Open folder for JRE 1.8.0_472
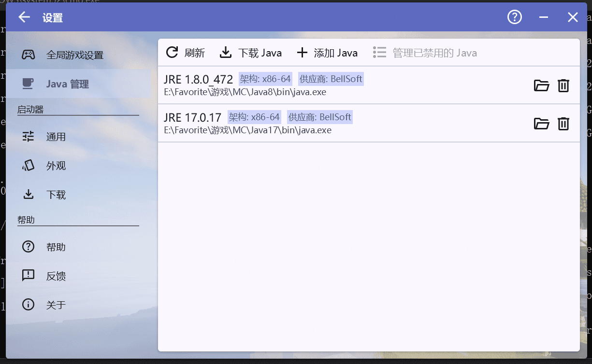The height and width of the screenshot is (364, 592). click(541, 85)
